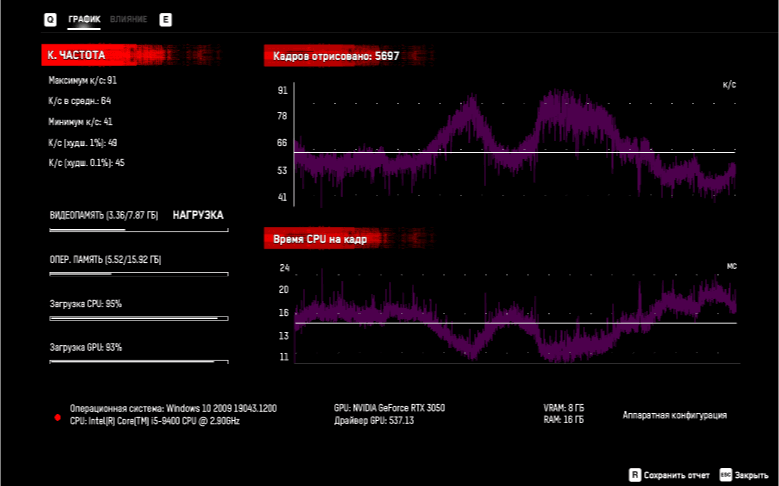Click the Операционная система Windows 10 line
This screenshot has height=486, width=779.
pos(173,408)
